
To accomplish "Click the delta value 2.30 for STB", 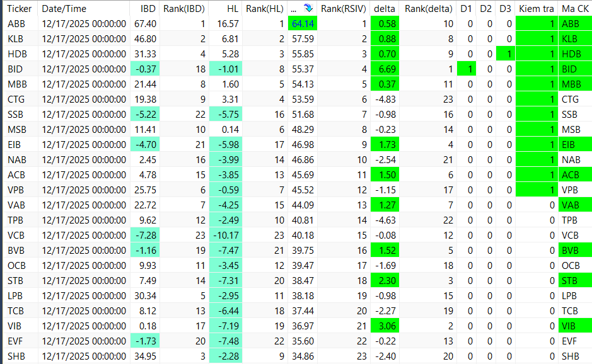I will coord(385,281).
